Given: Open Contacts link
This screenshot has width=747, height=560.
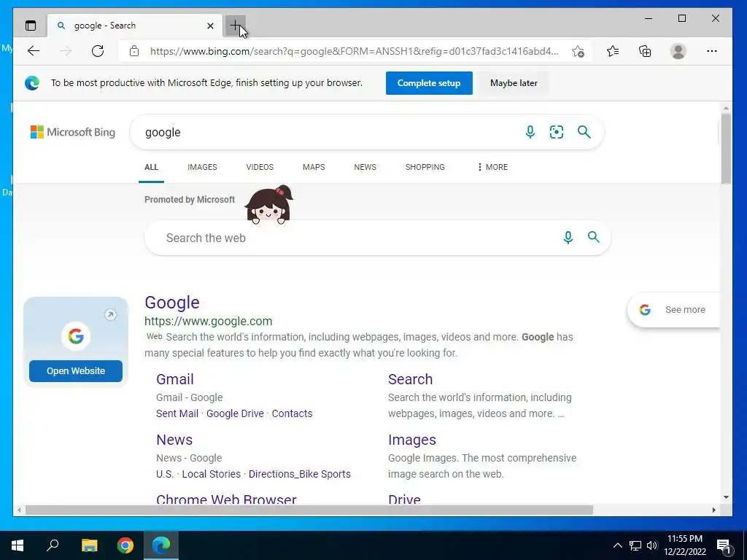Looking at the screenshot, I should coord(292,413).
